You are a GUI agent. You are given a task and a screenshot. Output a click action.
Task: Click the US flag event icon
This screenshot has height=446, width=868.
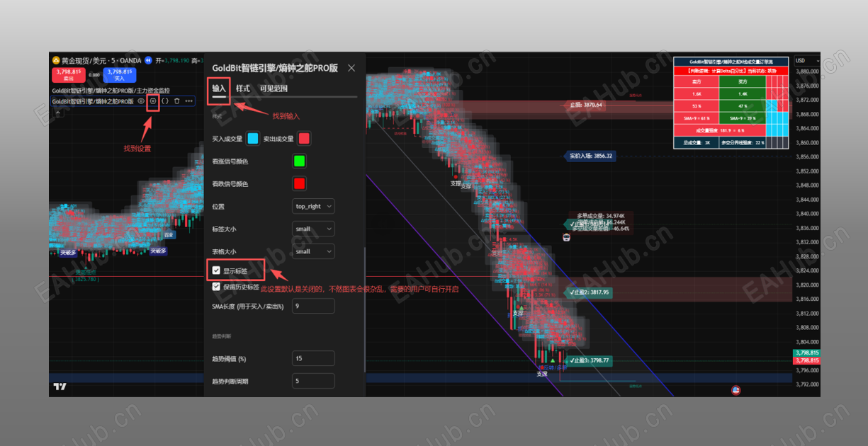pos(735,390)
